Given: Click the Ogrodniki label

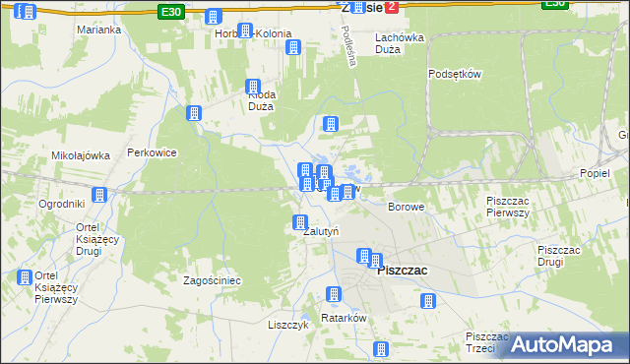Looking at the screenshot, I should (x=61, y=204).
